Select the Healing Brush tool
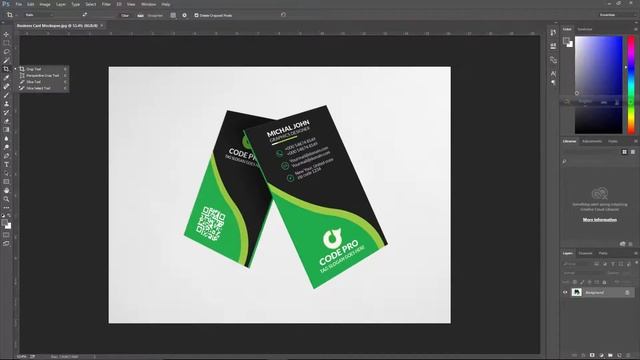This screenshot has width=640, height=360. (x=6, y=87)
